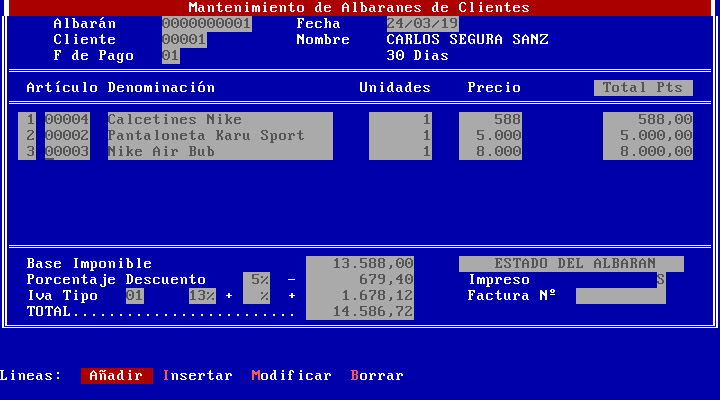Click article code 00003 in line 3
720x400 pixels.
coord(68,152)
